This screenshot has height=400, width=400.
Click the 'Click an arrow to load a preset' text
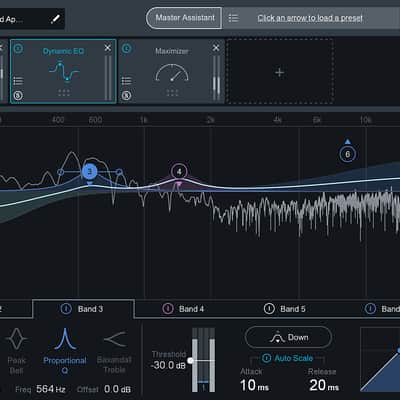(x=310, y=18)
